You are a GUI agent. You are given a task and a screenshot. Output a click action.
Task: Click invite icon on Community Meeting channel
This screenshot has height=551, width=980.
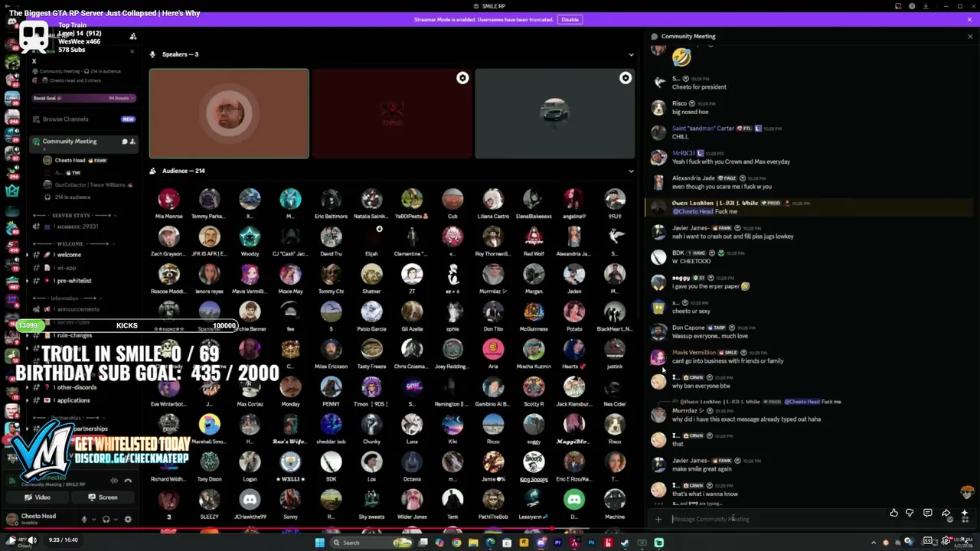132,142
